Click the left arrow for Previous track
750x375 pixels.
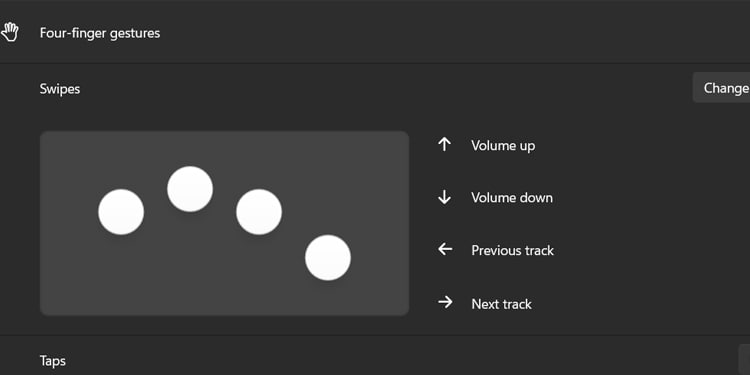click(445, 249)
